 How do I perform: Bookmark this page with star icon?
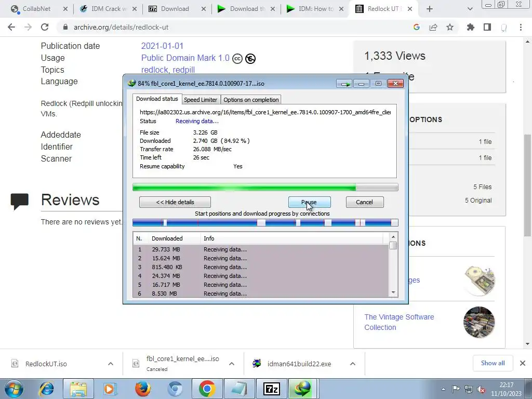(450, 27)
